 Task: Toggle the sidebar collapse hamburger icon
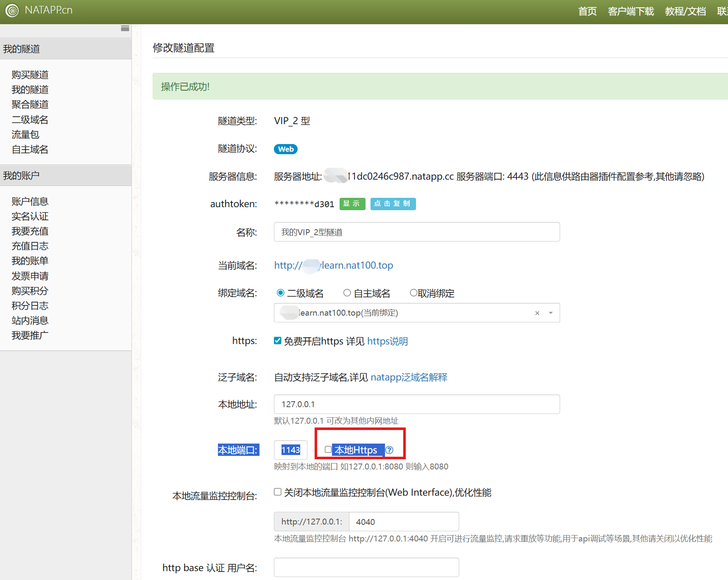click(125, 28)
